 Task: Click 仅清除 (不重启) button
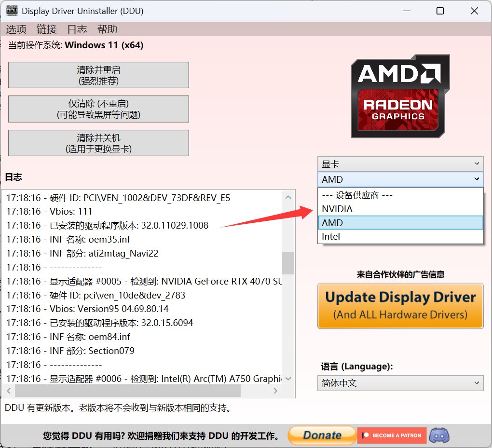pos(98,109)
